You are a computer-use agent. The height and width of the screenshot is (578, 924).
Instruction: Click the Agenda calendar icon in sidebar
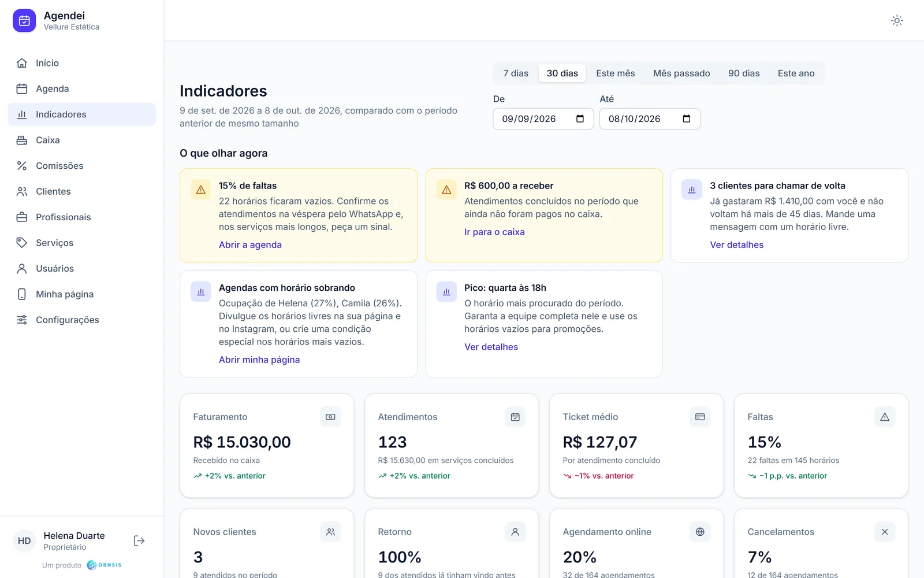point(22,88)
